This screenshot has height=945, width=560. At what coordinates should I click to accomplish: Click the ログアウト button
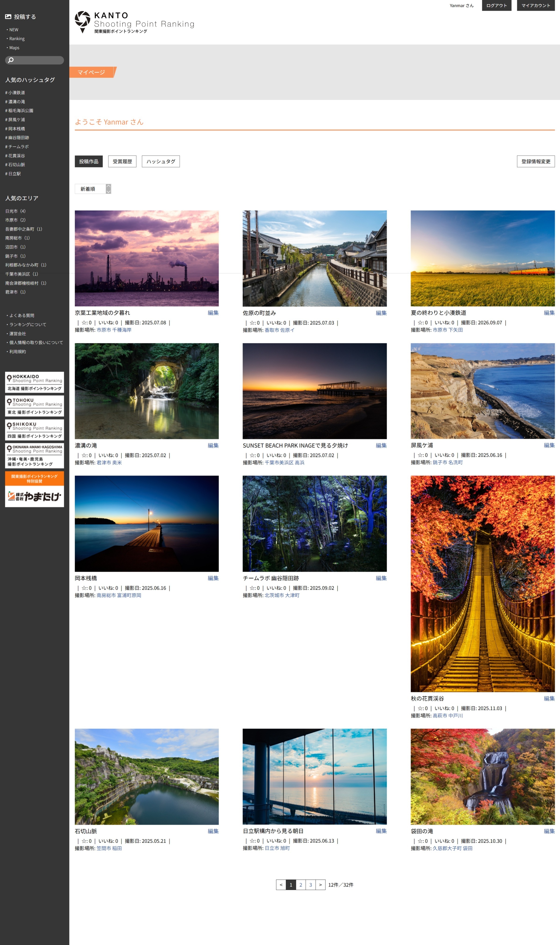click(496, 5)
